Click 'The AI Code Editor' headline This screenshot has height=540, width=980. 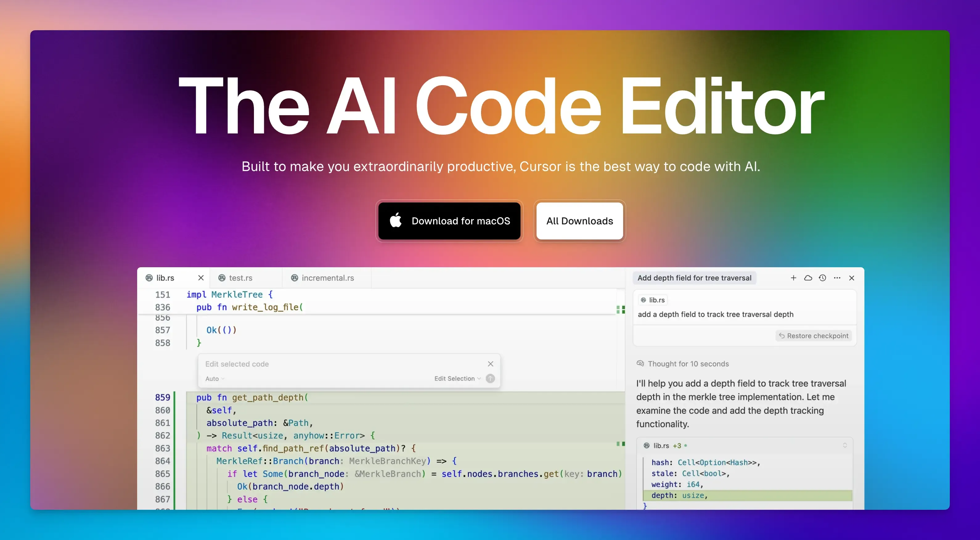pos(501,105)
